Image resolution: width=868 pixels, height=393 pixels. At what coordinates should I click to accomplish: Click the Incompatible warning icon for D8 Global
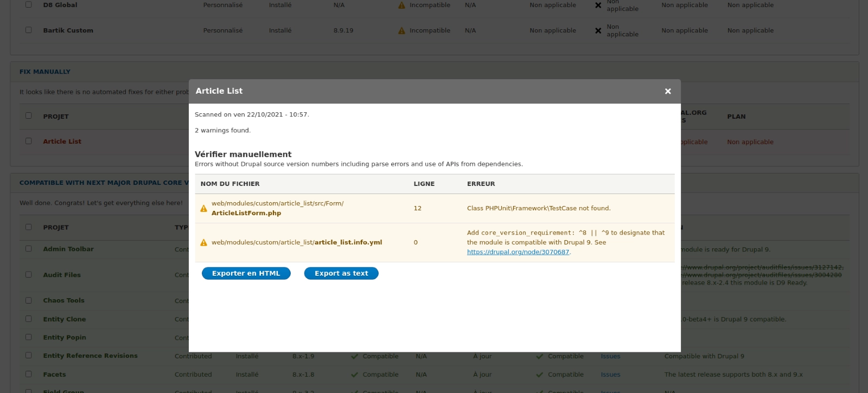tap(402, 5)
